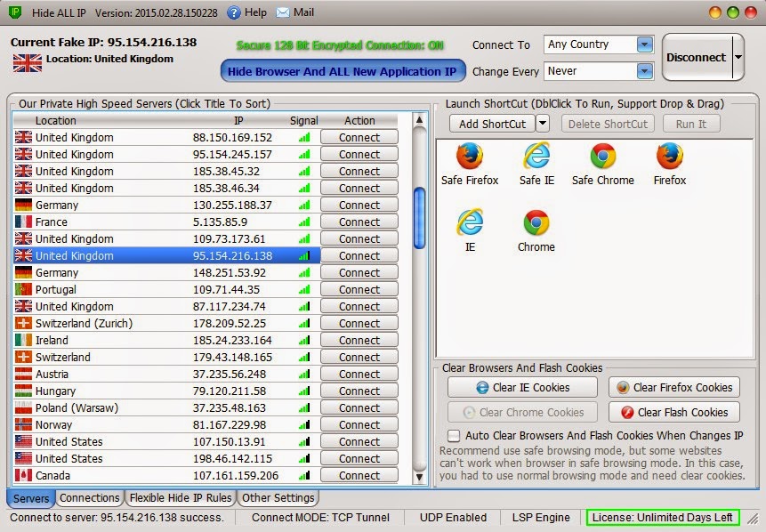The image size is (766, 532).
Task: Select the plain Chrome shortcut icon
Action: click(536, 222)
